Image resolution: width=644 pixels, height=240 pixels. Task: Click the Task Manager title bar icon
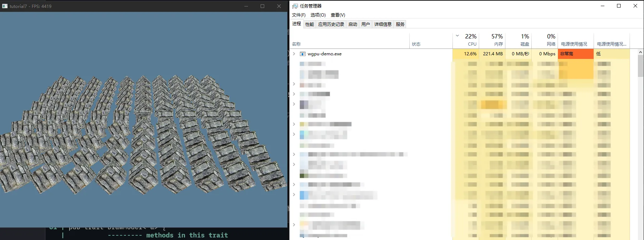295,6
